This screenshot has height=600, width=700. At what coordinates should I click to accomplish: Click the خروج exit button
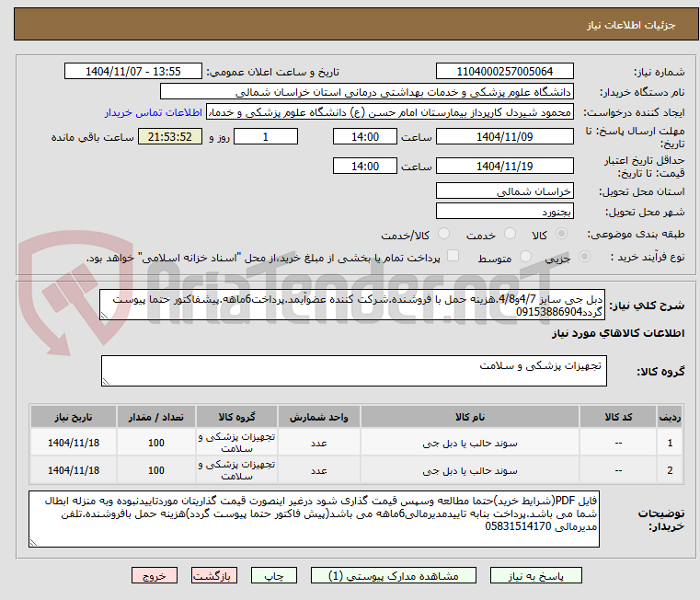(x=154, y=575)
